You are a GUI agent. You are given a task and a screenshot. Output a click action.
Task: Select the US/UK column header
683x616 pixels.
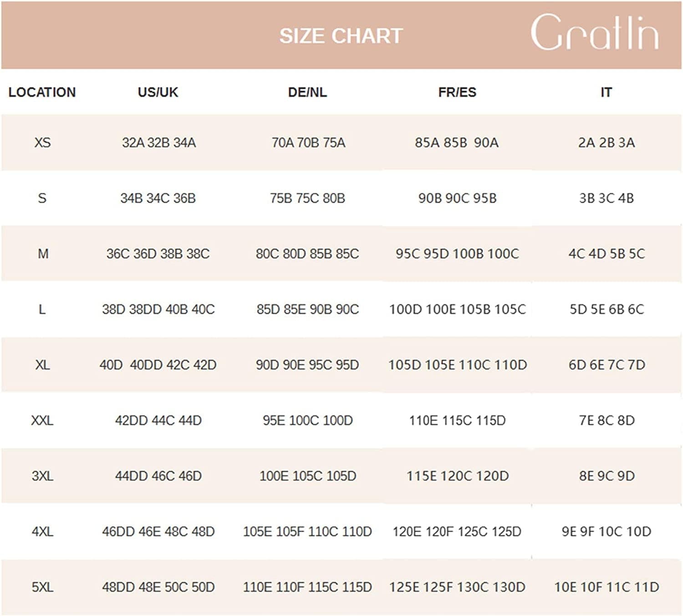click(x=158, y=92)
